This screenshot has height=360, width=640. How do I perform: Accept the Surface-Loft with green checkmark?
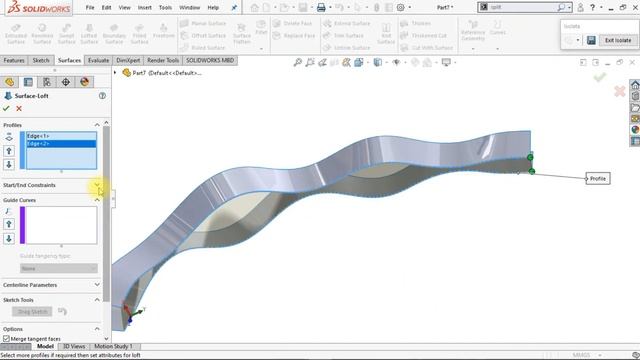6,108
